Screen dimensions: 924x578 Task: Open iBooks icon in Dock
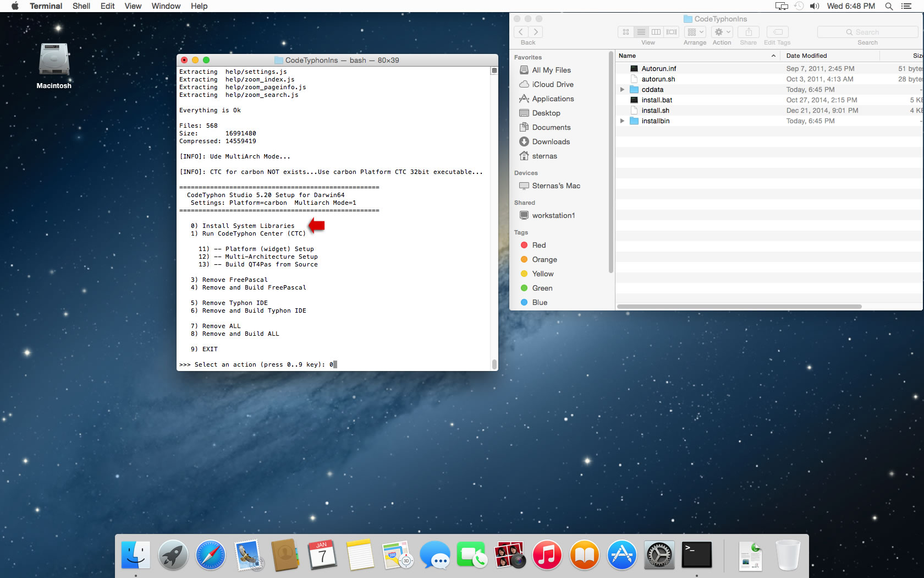tap(584, 554)
